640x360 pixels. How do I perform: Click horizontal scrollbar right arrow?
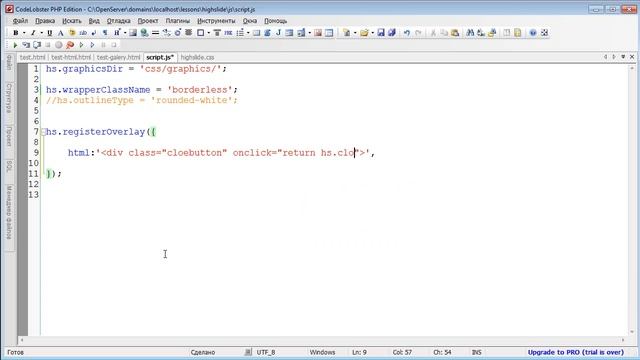623,340
